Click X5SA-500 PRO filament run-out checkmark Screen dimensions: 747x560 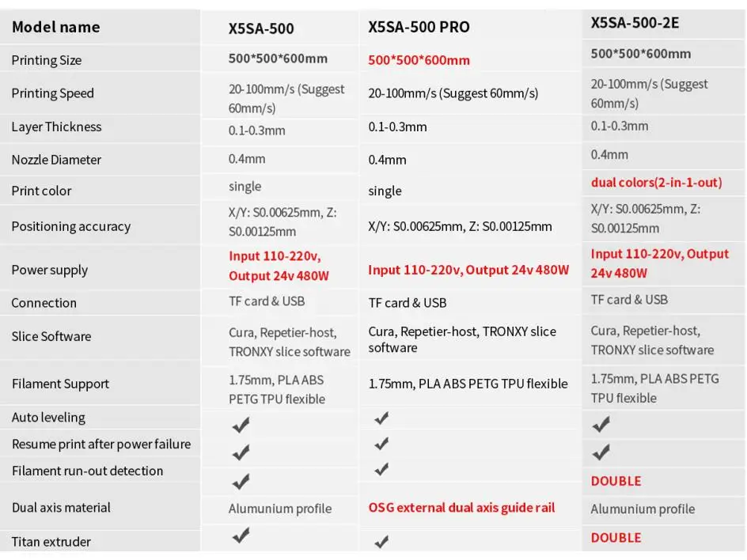[381, 469]
